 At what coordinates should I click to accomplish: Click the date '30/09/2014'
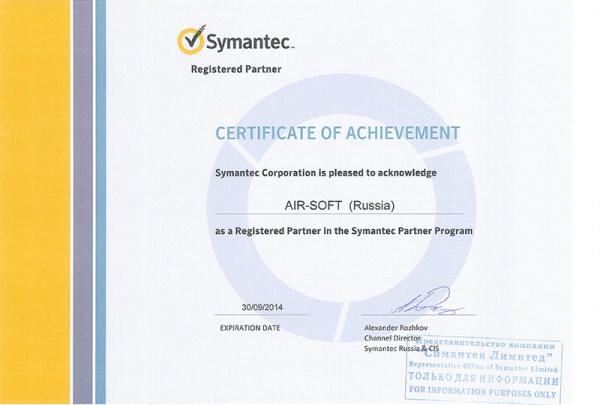point(262,307)
